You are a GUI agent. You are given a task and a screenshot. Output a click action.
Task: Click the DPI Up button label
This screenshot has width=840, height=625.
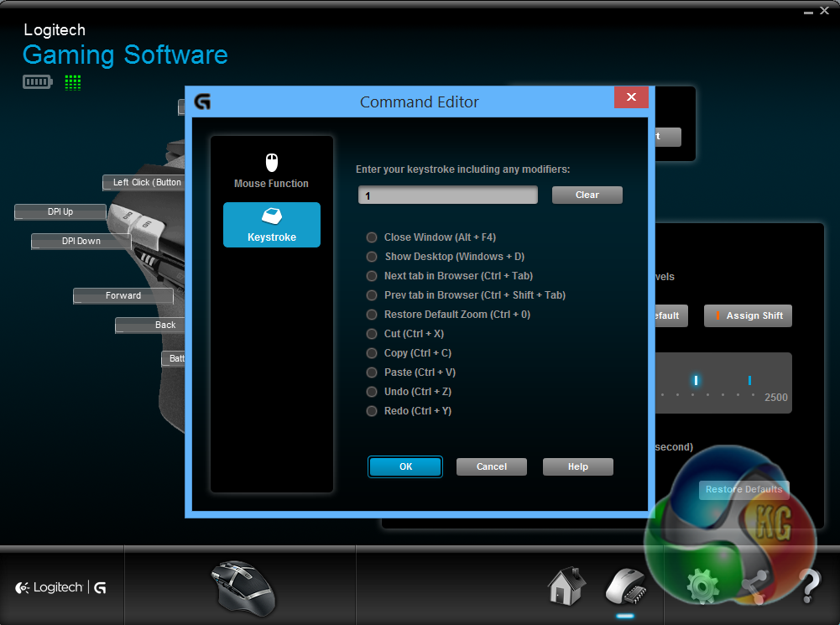(60, 212)
